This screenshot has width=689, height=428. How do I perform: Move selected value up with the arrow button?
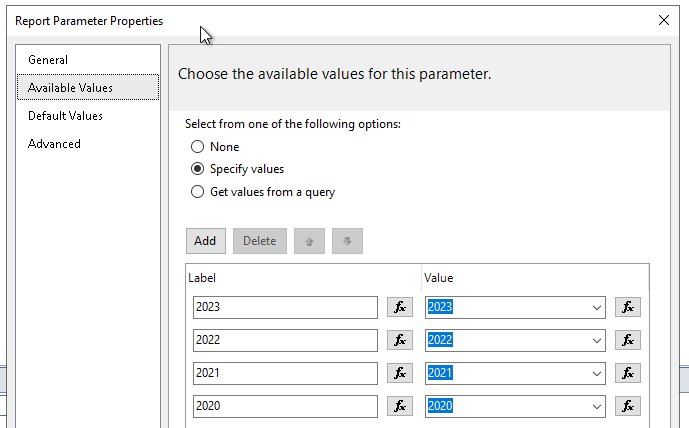pos(309,241)
